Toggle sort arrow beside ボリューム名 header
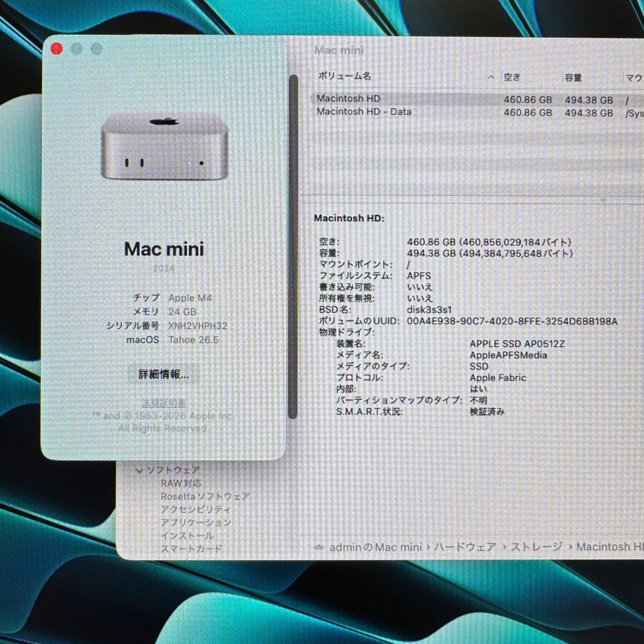The height and width of the screenshot is (644, 644). pyautogui.click(x=491, y=77)
